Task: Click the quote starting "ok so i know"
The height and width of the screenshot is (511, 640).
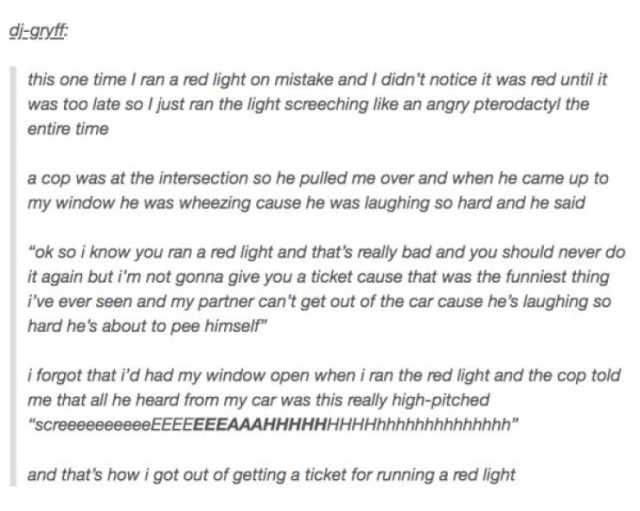Action: pos(326,289)
